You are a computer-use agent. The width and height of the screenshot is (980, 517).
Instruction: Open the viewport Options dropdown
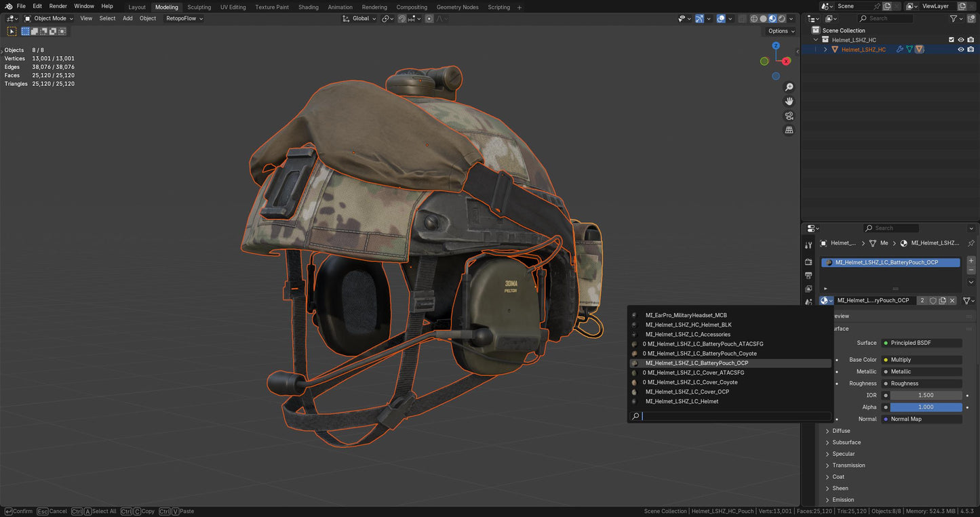tap(779, 31)
